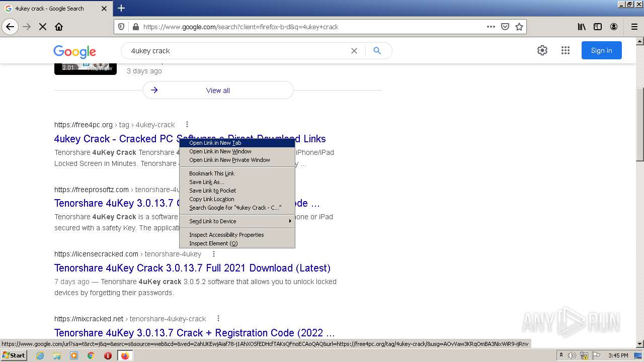Choose Copy Link Location
644x362 pixels.
(237, 199)
